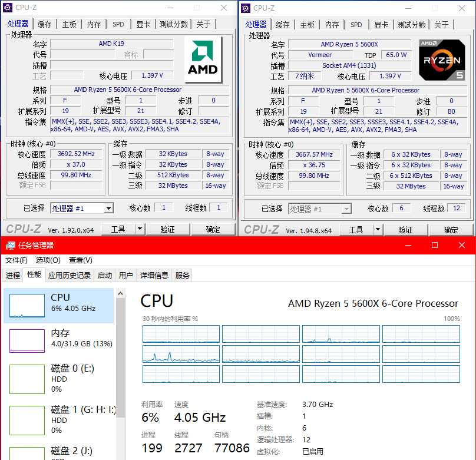Switch to SPD tab in right CPU-Z
Viewport: 476px width, 460px height.
coord(356,25)
